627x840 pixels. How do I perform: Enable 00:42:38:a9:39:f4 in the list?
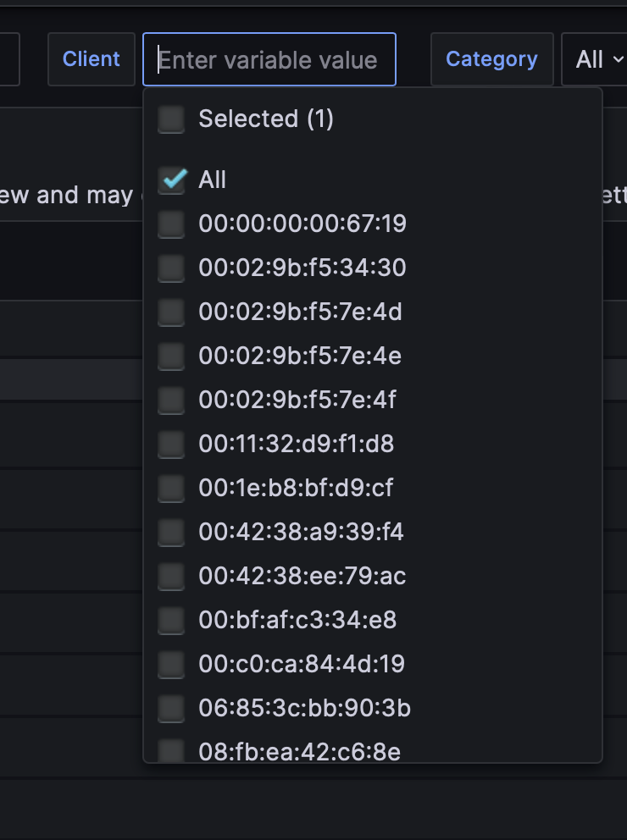tap(171, 532)
